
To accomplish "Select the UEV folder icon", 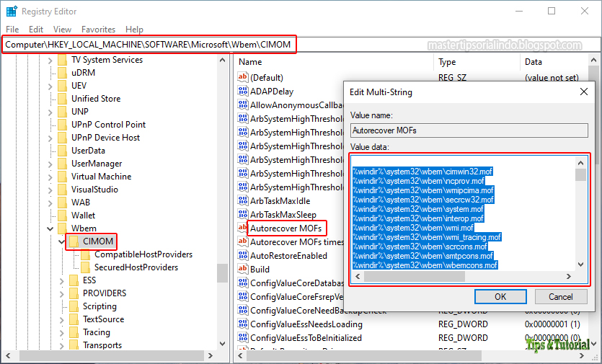I will (x=62, y=86).
